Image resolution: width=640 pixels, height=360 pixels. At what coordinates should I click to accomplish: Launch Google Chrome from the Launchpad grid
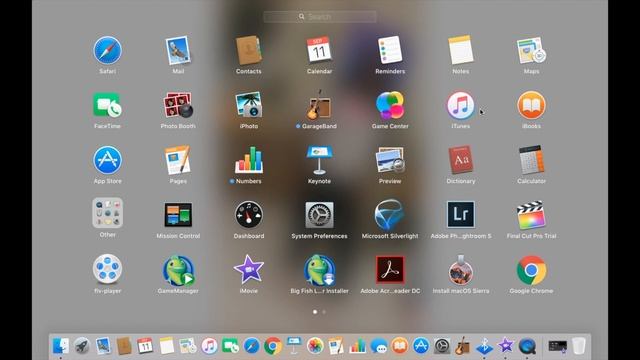click(x=531, y=269)
